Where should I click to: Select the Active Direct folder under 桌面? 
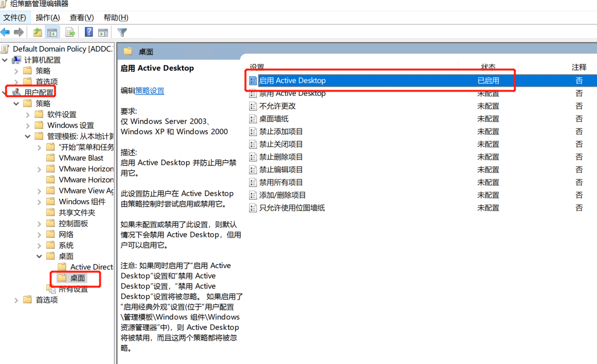(92, 267)
